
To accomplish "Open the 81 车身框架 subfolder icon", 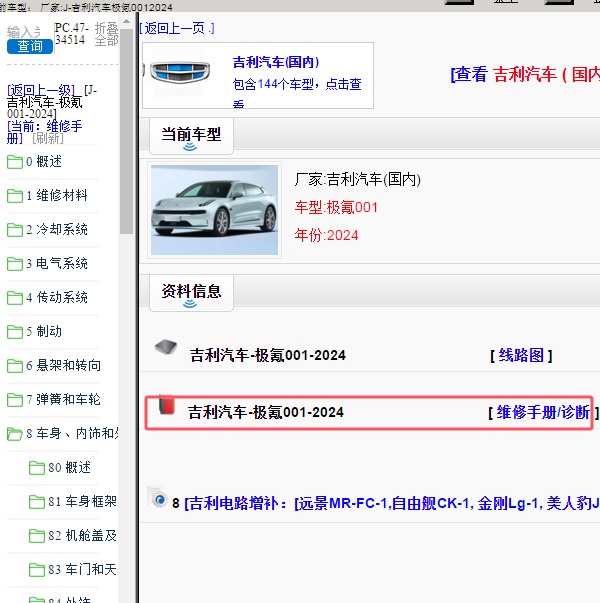I will (37, 502).
